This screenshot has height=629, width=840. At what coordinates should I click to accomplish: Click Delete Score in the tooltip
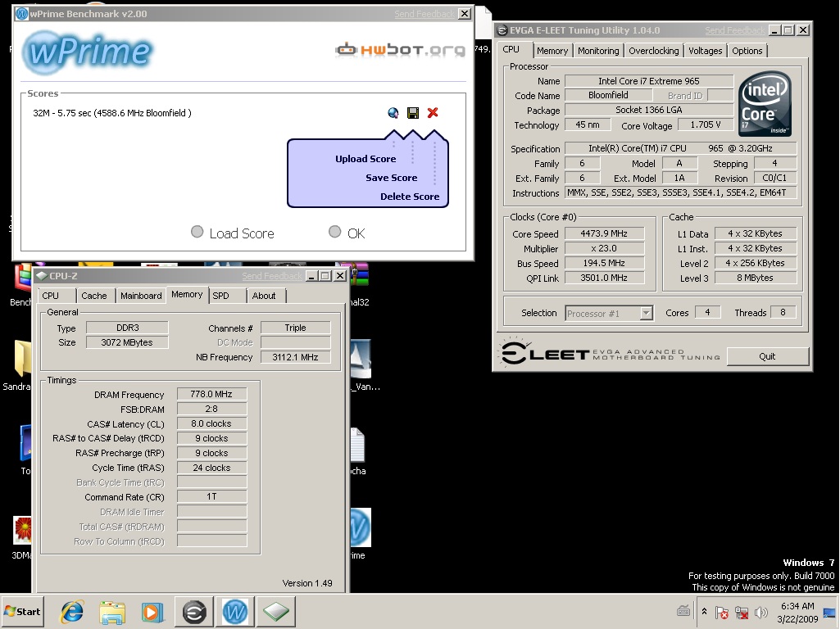[410, 197]
